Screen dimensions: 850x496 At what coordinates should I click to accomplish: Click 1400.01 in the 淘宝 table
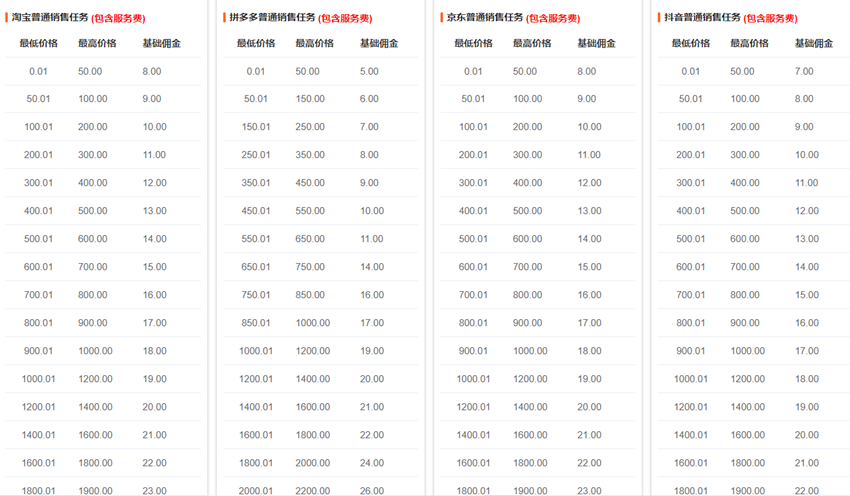pyautogui.click(x=38, y=435)
